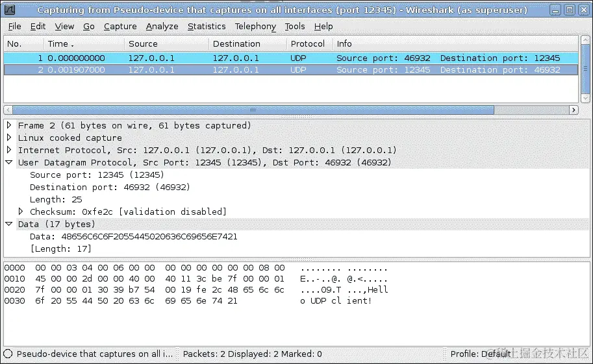Expand the Internet Protocol tree node
593x364 pixels.
click(9, 150)
